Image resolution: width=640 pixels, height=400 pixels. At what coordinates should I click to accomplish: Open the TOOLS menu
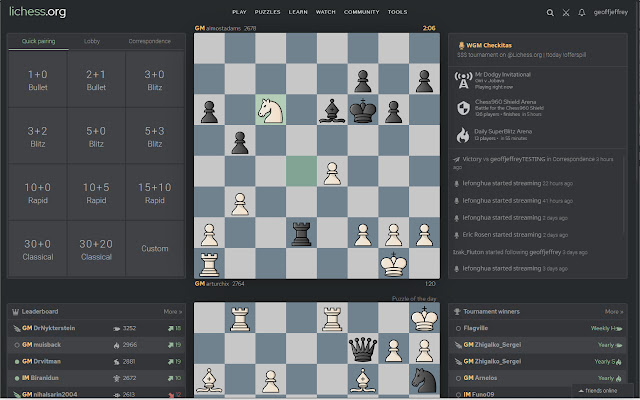point(398,12)
